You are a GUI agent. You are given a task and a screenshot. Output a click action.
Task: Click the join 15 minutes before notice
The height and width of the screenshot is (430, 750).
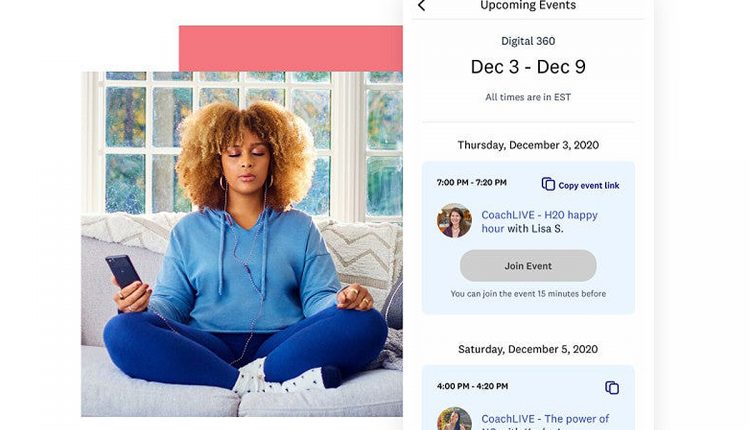point(528,294)
